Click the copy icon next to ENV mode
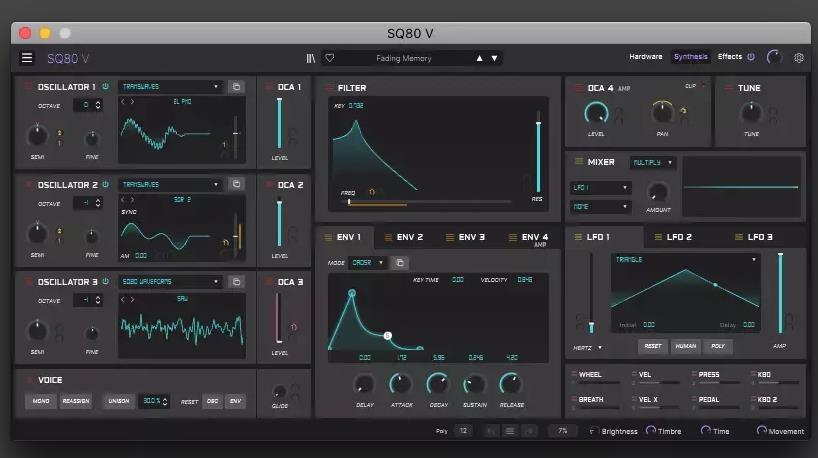The height and width of the screenshot is (458, 818). [x=399, y=263]
